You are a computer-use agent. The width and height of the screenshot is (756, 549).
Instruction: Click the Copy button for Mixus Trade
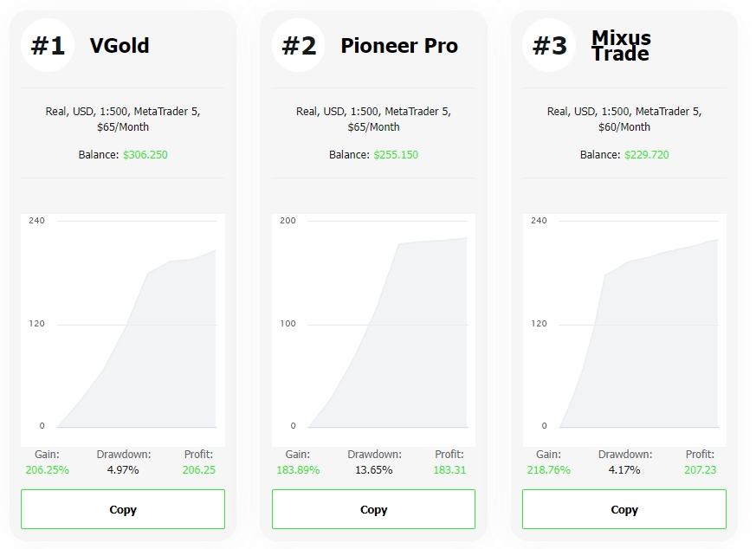[624, 509]
